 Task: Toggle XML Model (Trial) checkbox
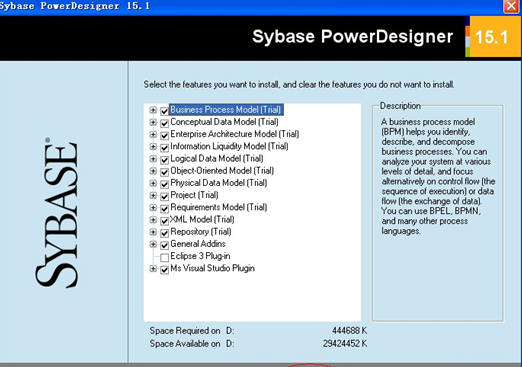point(164,221)
